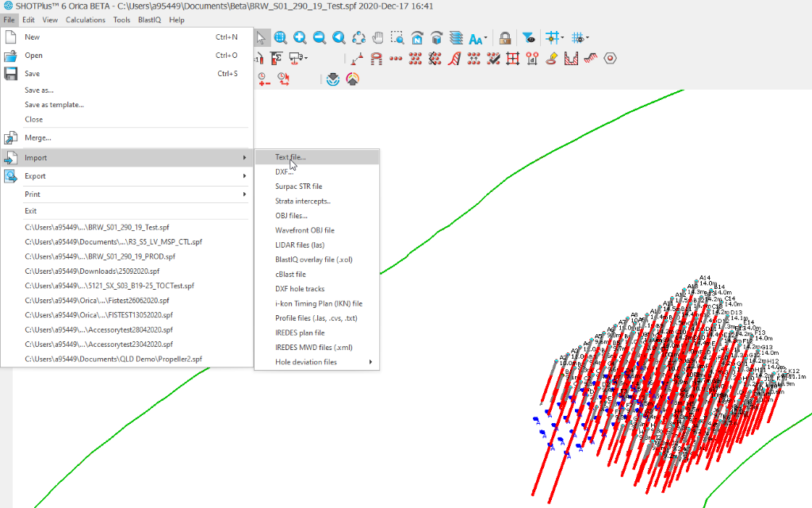Activate the rotate view tool

358,38
